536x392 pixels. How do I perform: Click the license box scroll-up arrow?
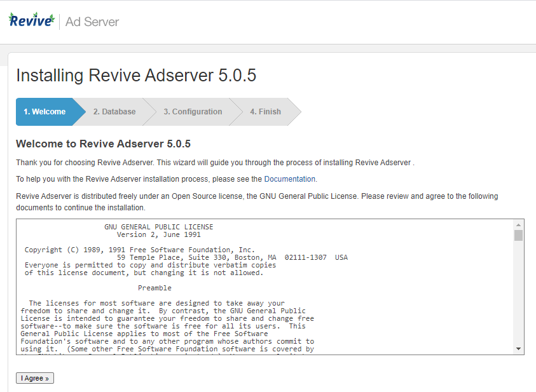click(x=519, y=225)
